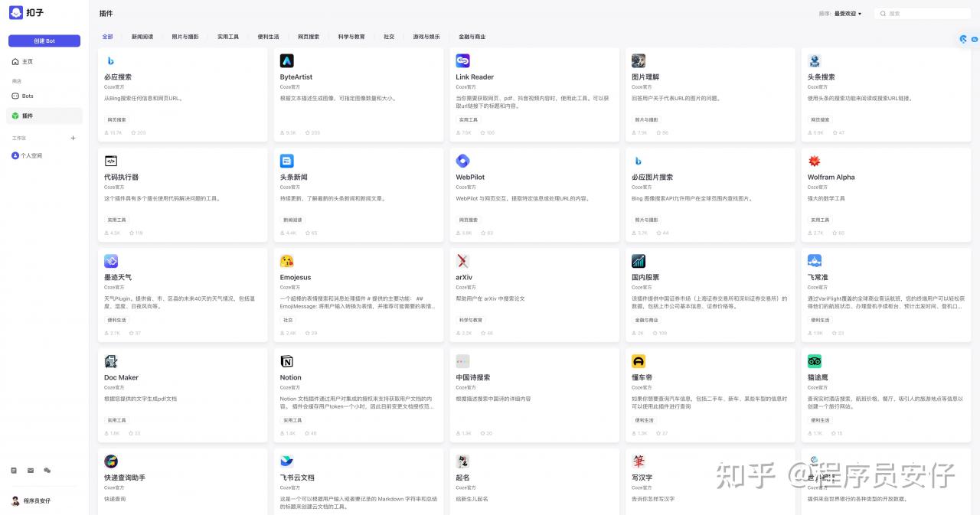Click the Link Reader card title text
The width and height of the screenshot is (980, 515).
point(475,77)
